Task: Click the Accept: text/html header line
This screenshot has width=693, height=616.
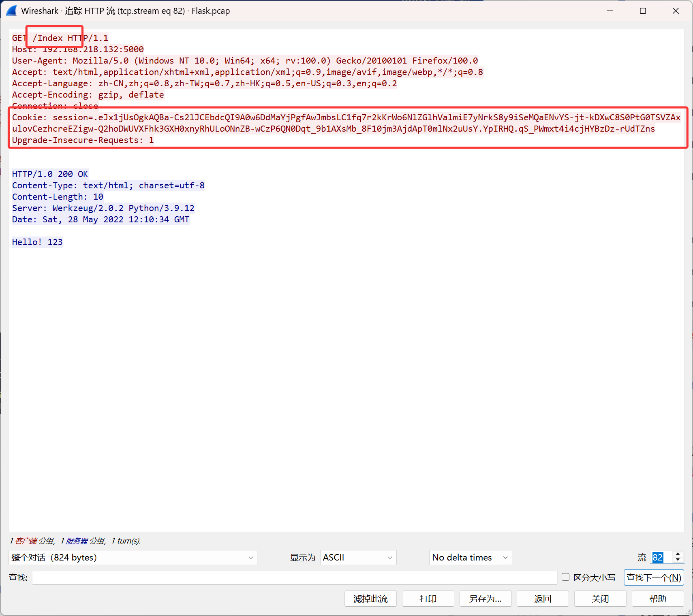Action: [248, 72]
